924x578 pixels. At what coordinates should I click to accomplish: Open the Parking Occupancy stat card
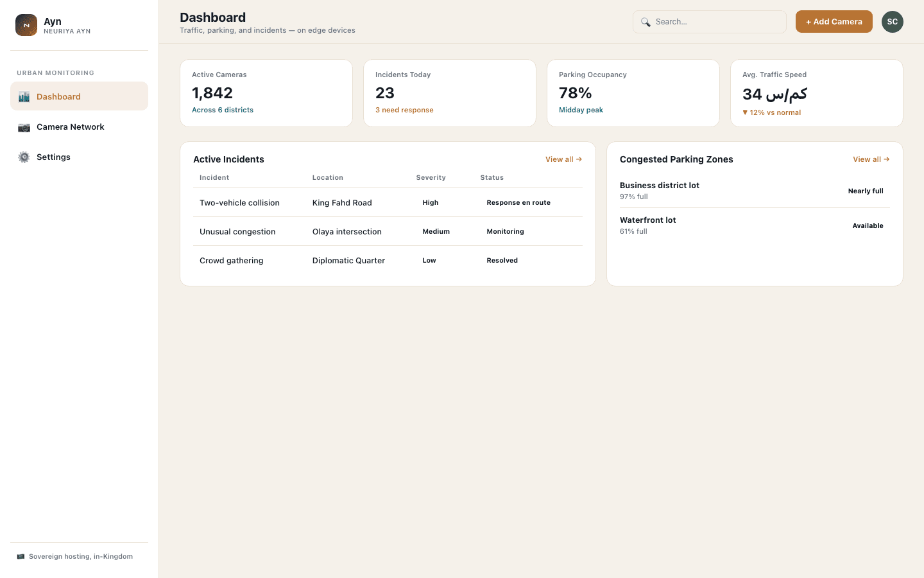point(633,93)
